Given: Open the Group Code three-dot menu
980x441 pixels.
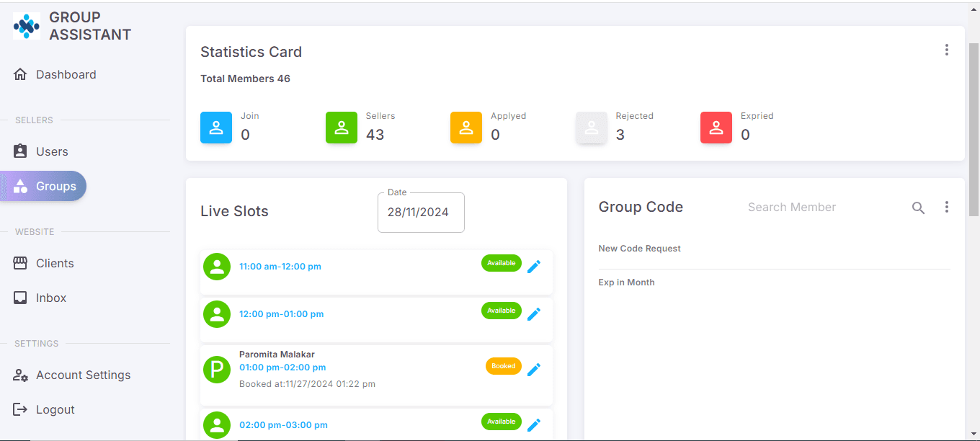Looking at the screenshot, I should point(946,208).
